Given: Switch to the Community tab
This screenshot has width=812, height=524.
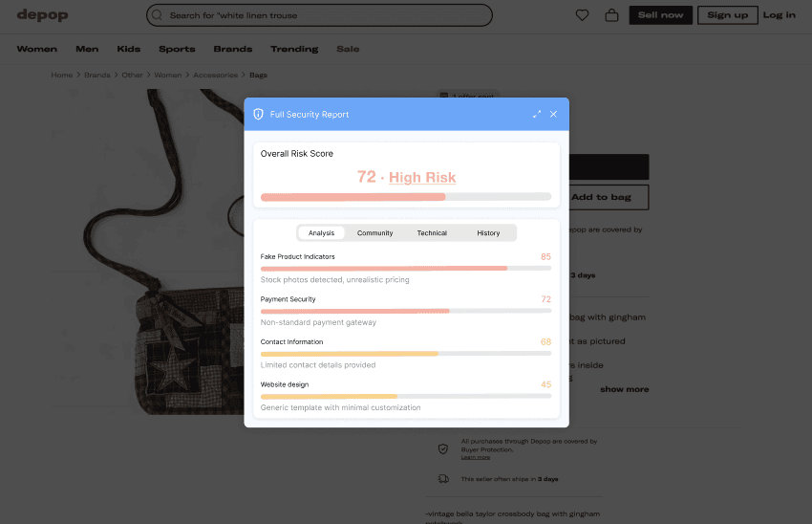Looking at the screenshot, I should pyautogui.click(x=374, y=233).
